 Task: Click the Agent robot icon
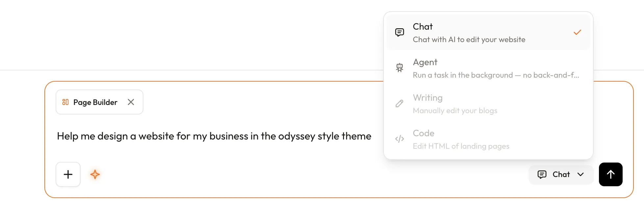400,67
